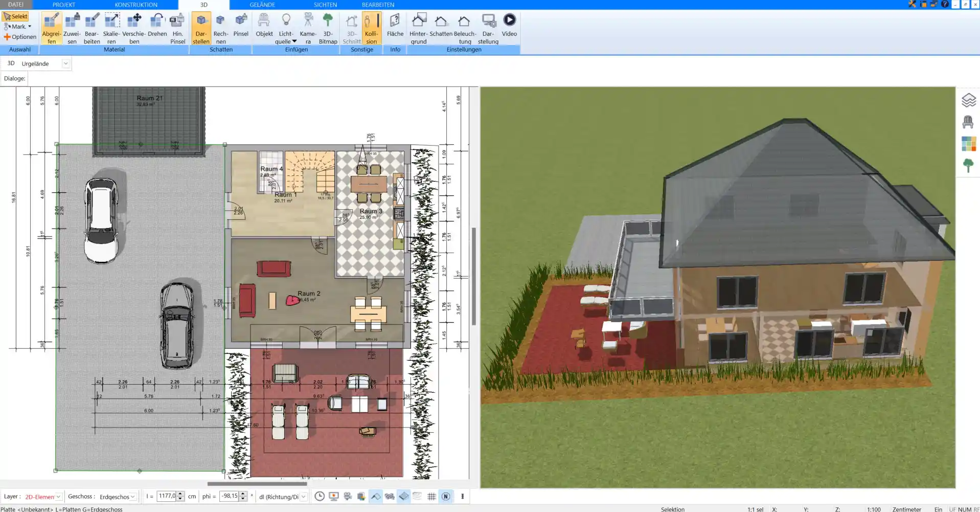Open Darstellung settings

click(488, 29)
